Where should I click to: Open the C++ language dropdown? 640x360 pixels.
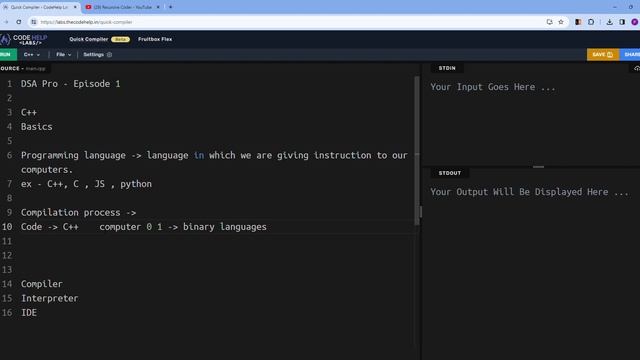[31, 55]
